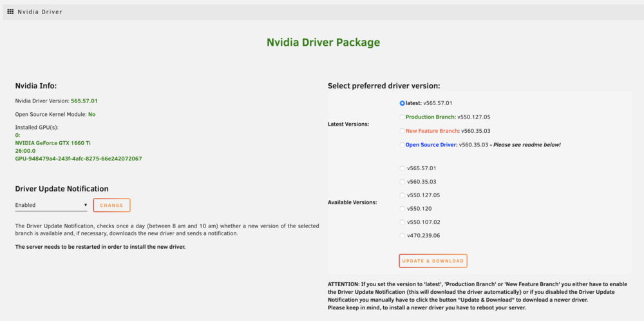
Task: Choose available version v565.57.01 radio
Action: [x=402, y=168]
